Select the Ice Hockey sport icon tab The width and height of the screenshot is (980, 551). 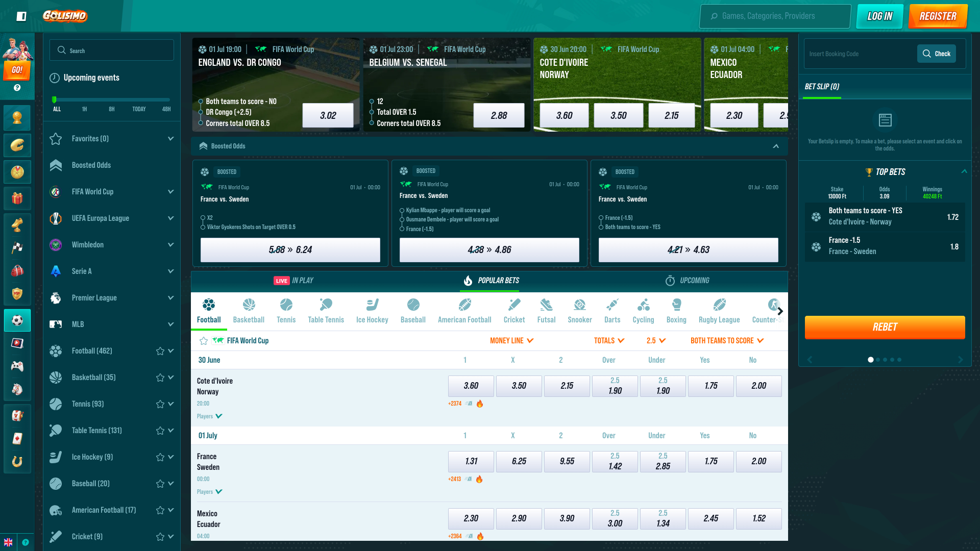pos(372,311)
